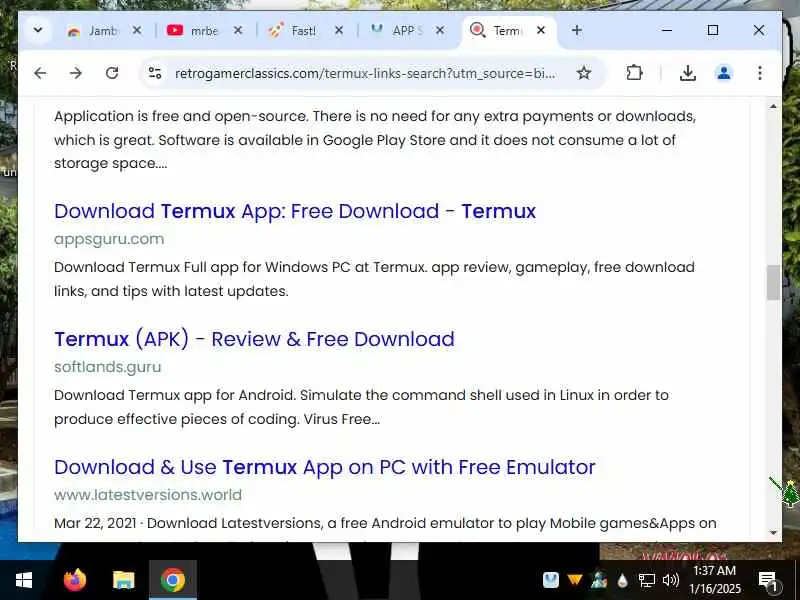Screen dimensions: 800x600
Task: Close the active Term tab
Action: 541,31
